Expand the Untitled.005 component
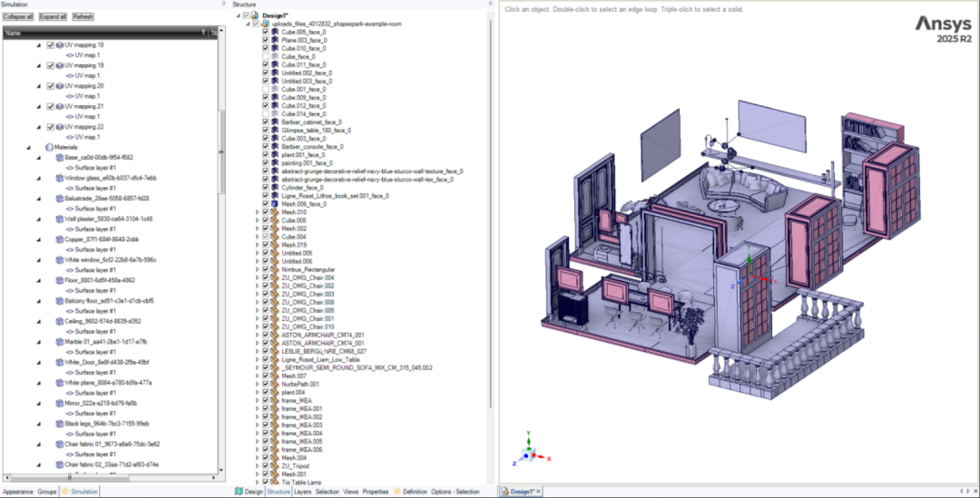Screen dimensions: 980x498 click(257, 253)
